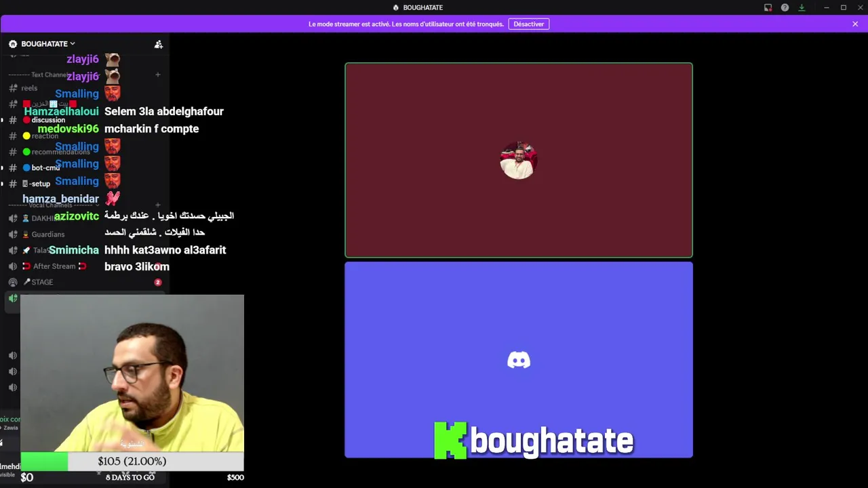The width and height of the screenshot is (868, 488).
Task: Dismiss the purple streamer mode banner
Action: coord(855,24)
